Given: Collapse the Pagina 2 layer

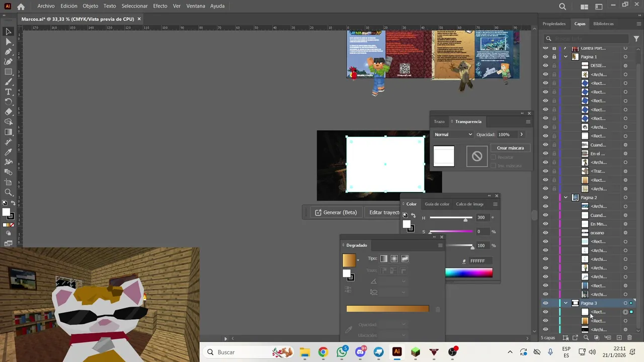Looking at the screenshot, I should [x=566, y=198].
